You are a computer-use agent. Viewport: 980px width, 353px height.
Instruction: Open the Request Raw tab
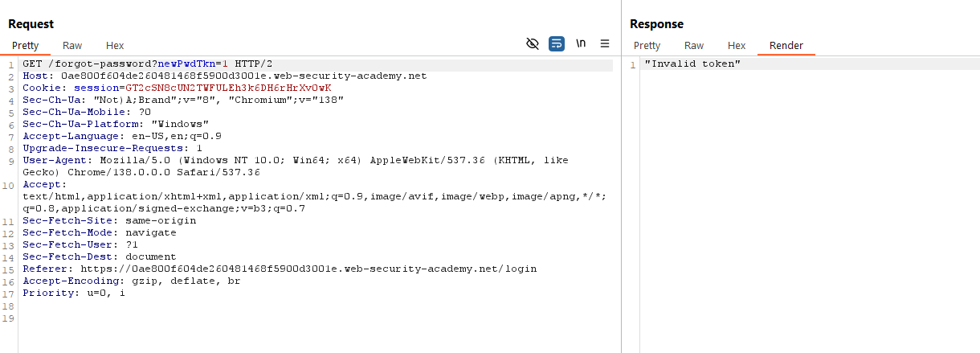click(72, 46)
